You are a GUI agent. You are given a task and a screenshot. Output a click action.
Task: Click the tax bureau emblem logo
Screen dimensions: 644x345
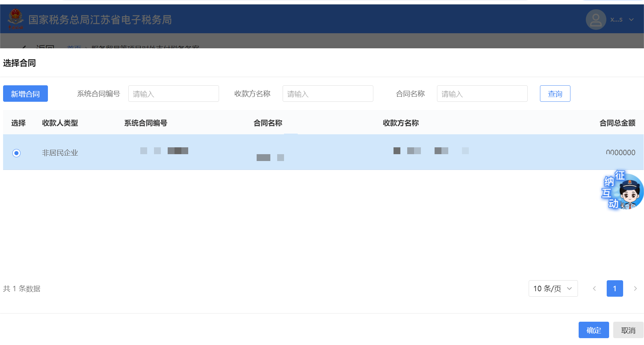[15, 19]
